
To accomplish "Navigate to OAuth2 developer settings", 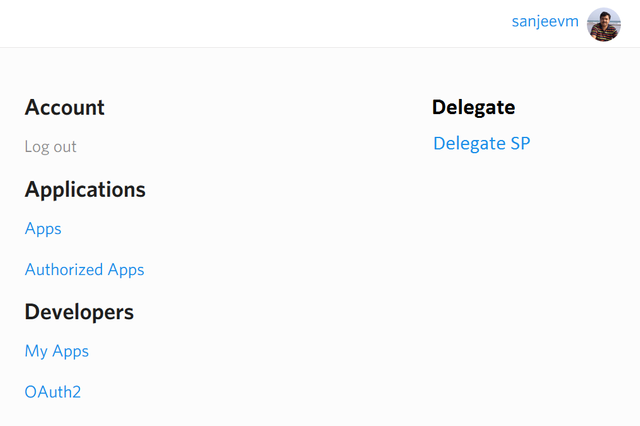I will tap(53, 392).
